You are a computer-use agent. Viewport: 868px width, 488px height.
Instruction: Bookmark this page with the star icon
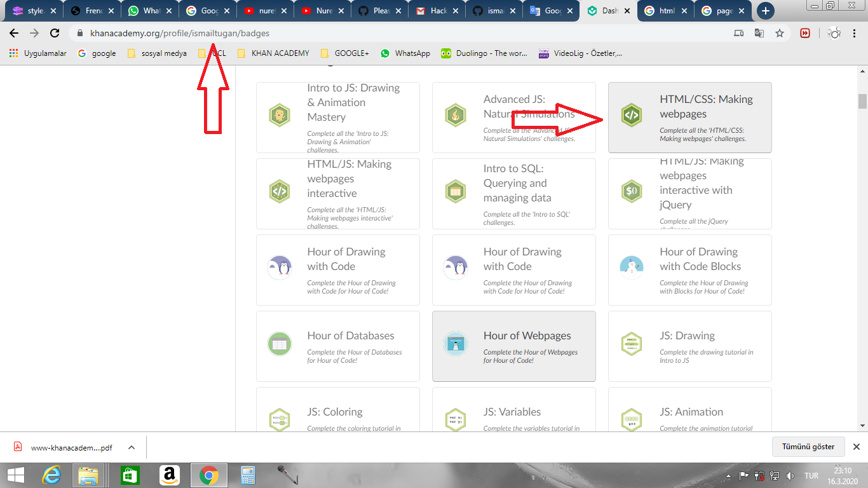780,33
